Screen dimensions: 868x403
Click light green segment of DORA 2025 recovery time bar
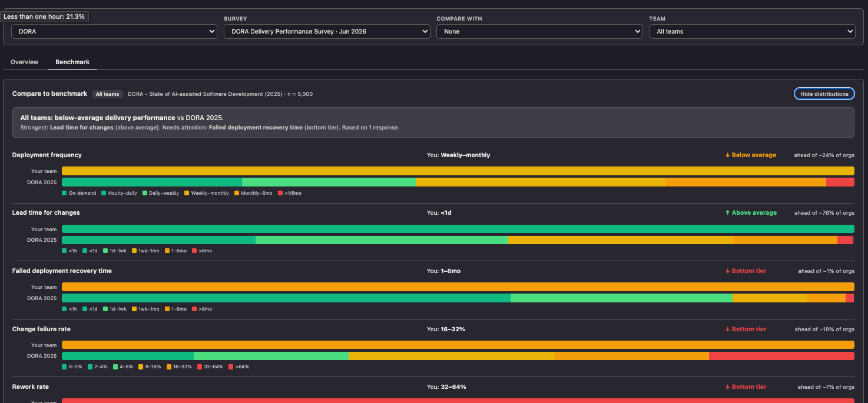[621, 298]
